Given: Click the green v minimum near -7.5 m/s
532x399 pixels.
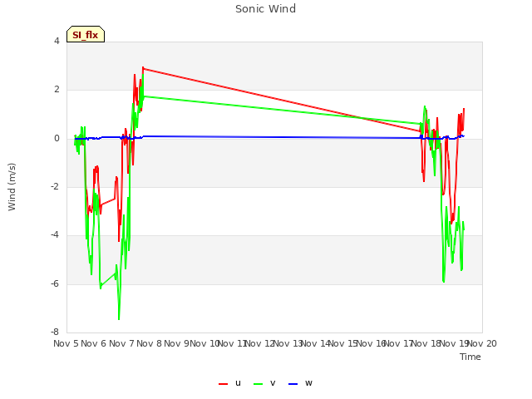Looking at the screenshot, I should pos(119,318).
